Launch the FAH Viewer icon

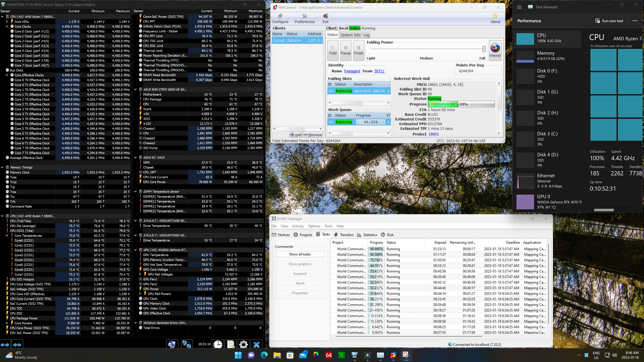click(x=495, y=50)
